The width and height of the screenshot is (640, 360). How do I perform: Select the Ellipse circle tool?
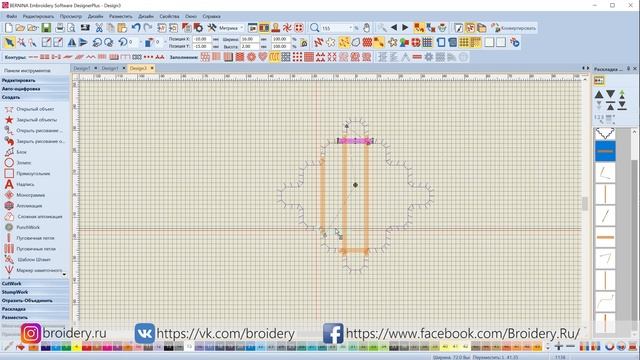(9, 162)
